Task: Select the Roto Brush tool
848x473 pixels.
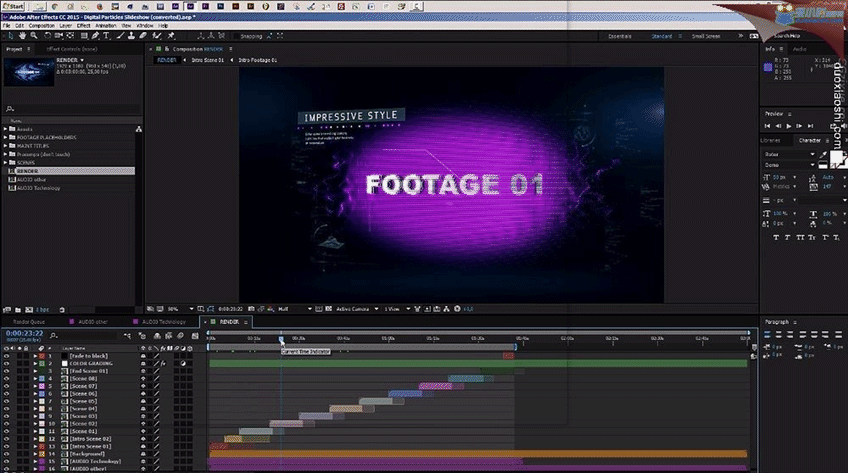Action: click(x=157, y=36)
